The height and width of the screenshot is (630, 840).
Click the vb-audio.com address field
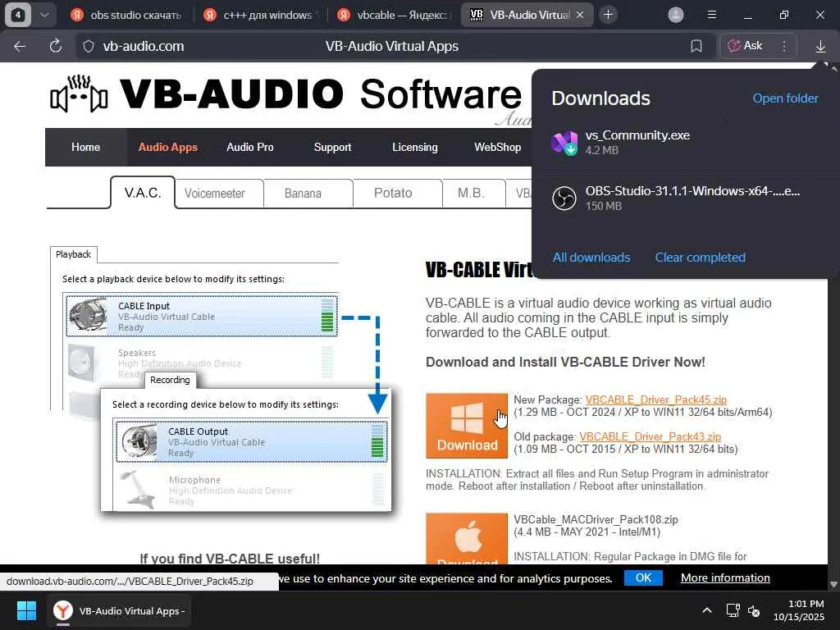(x=143, y=47)
